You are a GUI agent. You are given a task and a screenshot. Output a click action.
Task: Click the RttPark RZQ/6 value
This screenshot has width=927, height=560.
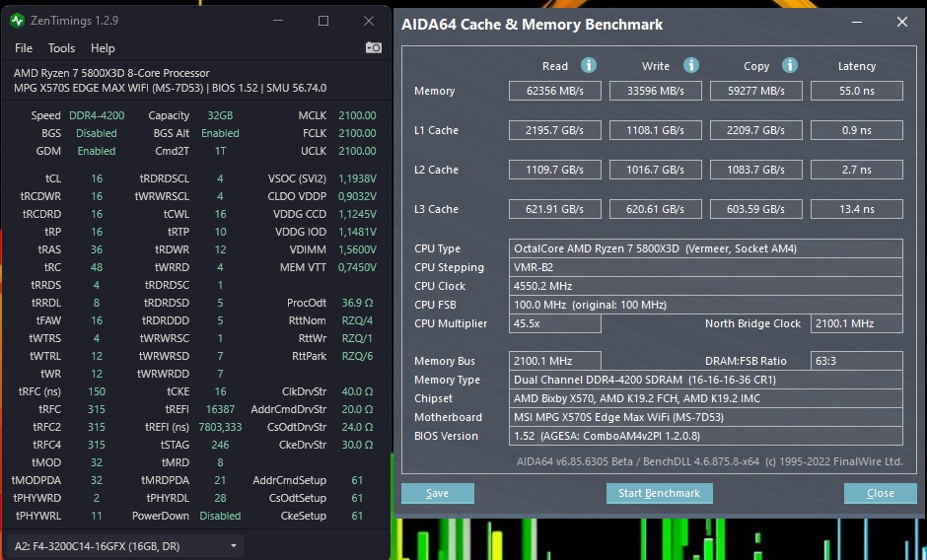357,356
